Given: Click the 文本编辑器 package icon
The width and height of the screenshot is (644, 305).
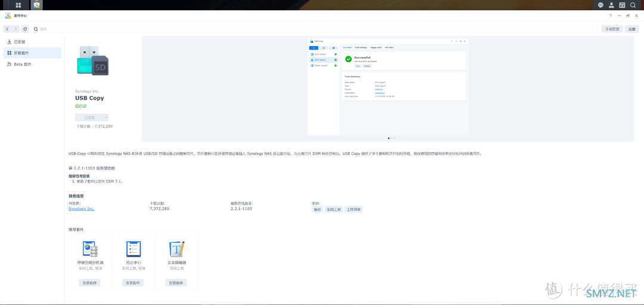Looking at the screenshot, I should pos(177,249).
